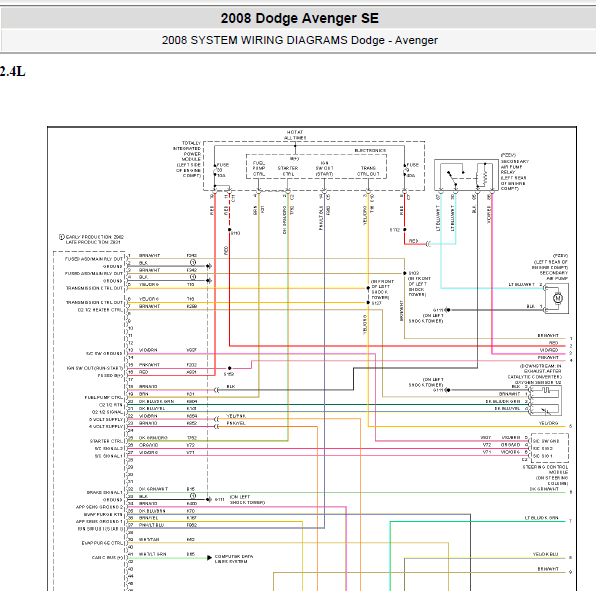Click the "O2 1/2 RTN" pin label
Screen dimensions: 596x591
pyautogui.click(x=111, y=405)
